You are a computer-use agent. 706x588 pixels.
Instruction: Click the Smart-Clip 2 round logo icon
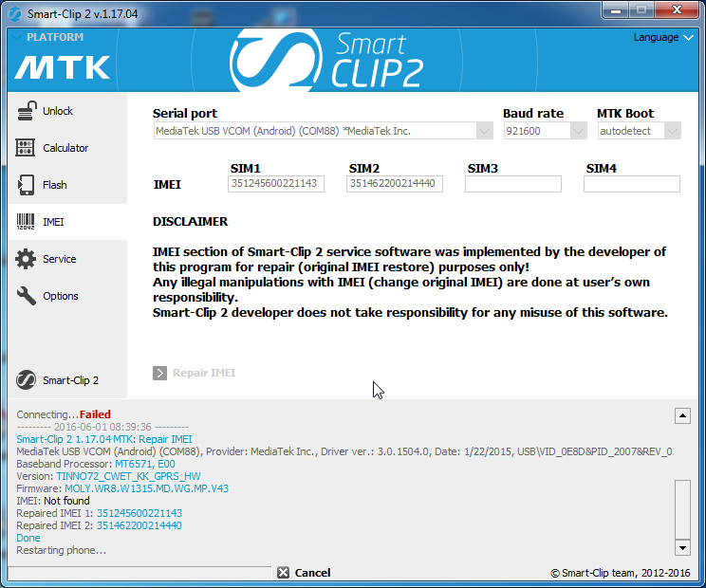tap(27, 380)
